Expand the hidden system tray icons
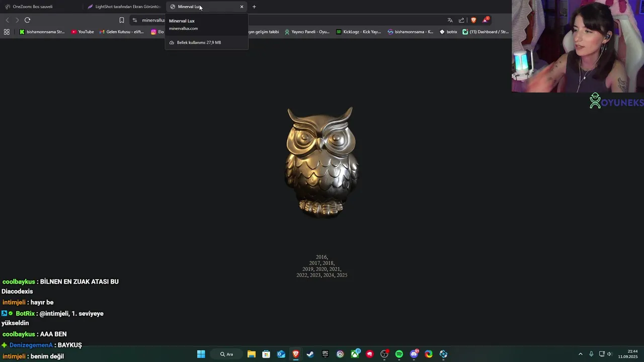 pos(580,354)
